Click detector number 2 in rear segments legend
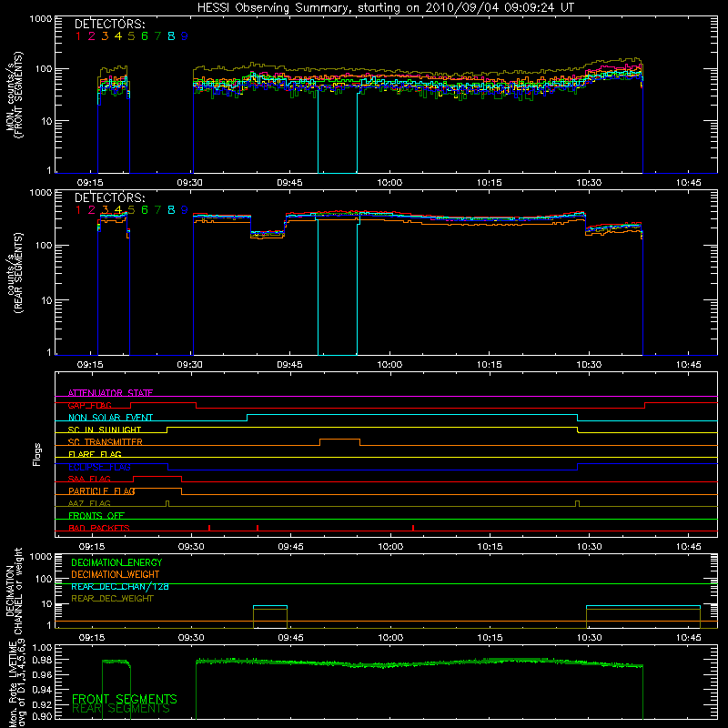 92,210
